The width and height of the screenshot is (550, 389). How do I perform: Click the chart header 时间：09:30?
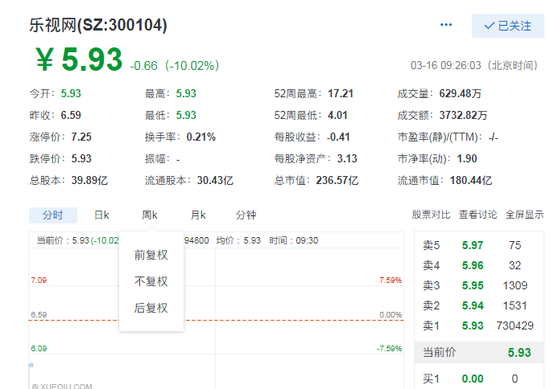pos(294,241)
